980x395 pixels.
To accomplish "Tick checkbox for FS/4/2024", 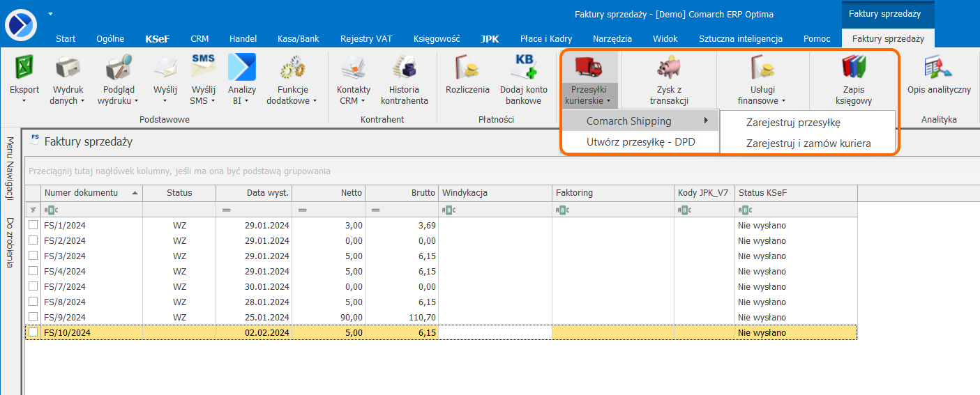I will coord(33,271).
